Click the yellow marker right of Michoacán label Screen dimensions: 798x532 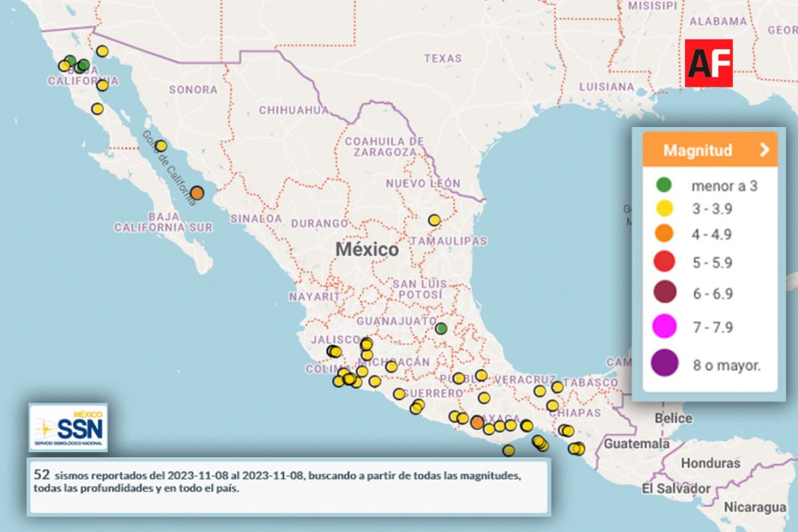tap(392, 366)
